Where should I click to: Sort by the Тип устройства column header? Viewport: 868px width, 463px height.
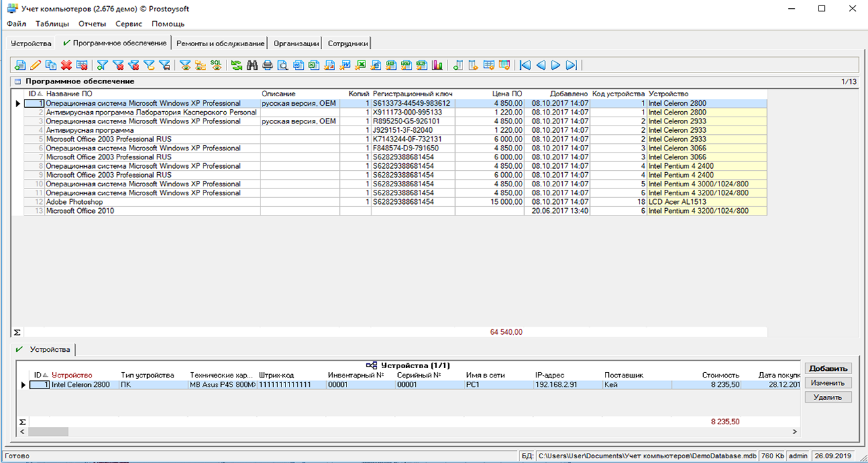tap(153, 375)
